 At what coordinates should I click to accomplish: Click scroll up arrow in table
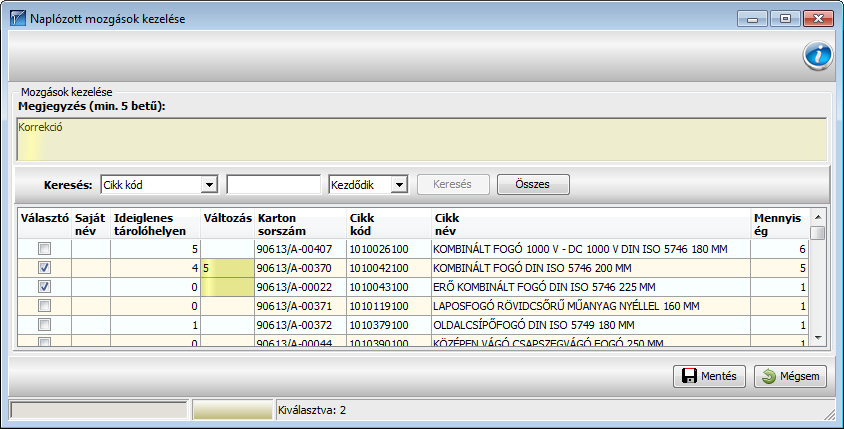click(x=818, y=217)
